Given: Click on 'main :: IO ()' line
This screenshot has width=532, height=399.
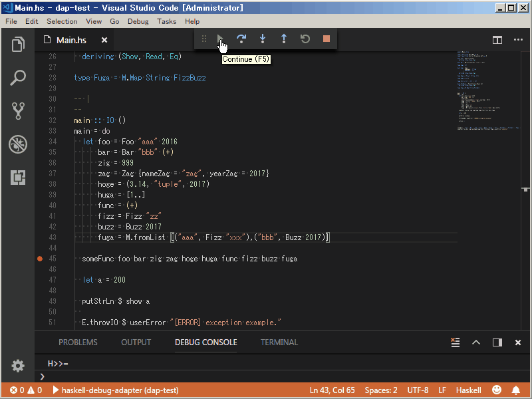Looking at the screenshot, I should tap(100, 120).
